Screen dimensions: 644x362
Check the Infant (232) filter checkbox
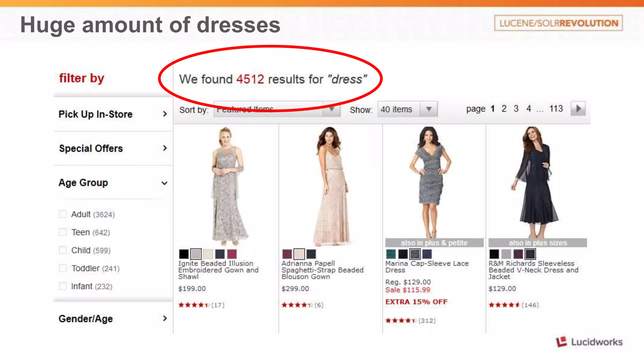[x=63, y=286]
